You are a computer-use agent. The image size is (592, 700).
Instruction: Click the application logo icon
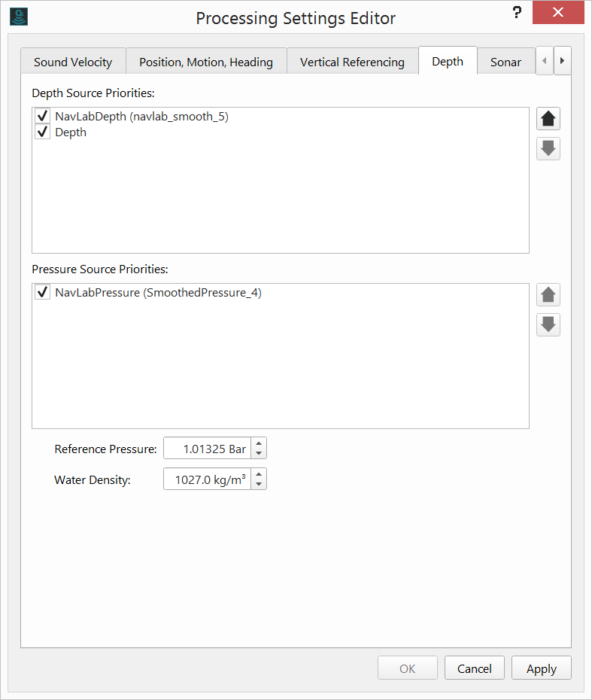[x=19, y=16]
